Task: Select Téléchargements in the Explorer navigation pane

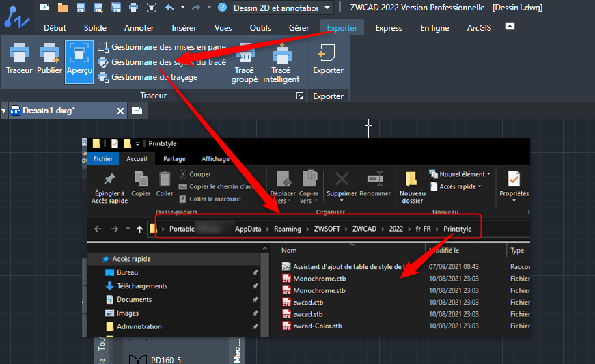Action: [142, 286]
